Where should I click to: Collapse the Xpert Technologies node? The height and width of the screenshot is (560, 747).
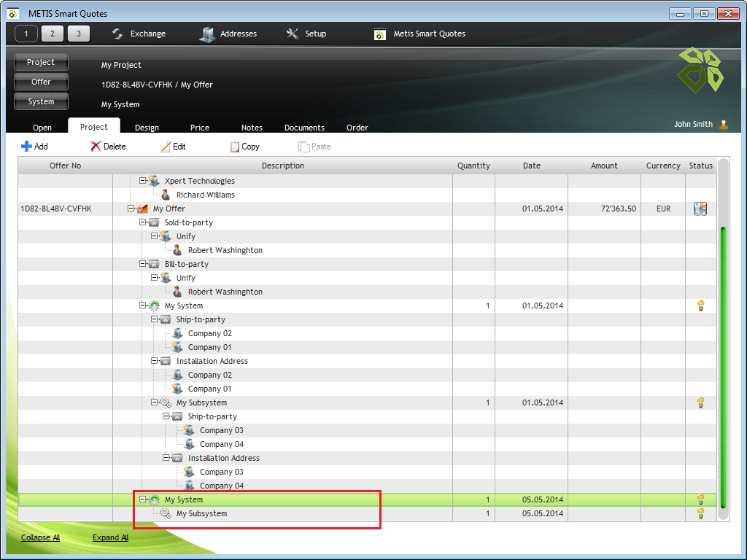(x=142, y=181)
